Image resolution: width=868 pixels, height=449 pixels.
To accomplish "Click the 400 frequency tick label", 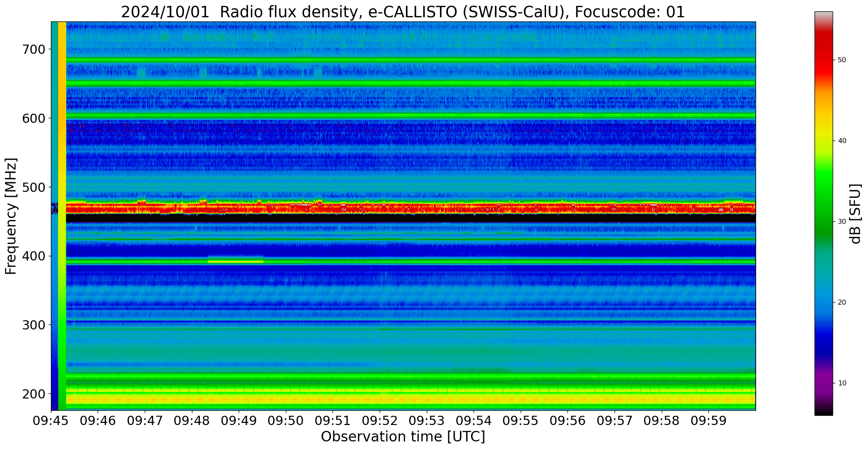I will point(34,256).
